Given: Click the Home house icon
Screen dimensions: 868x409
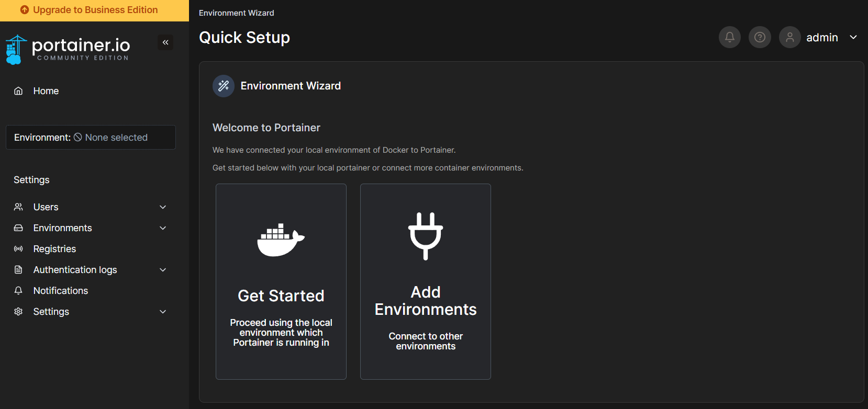Looking at the screenshot, I should pyautogui.click(x=18, y=91).
